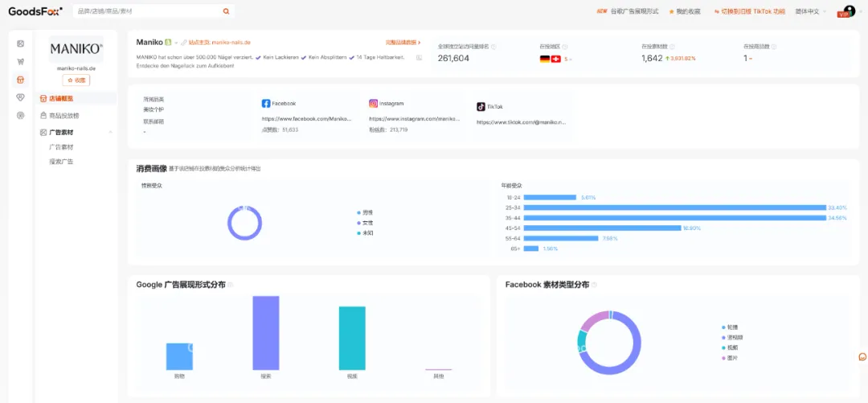Click info icon beside 全球独立站访问量排名
The height and width of the screenshot is (403, 868).
493,47
